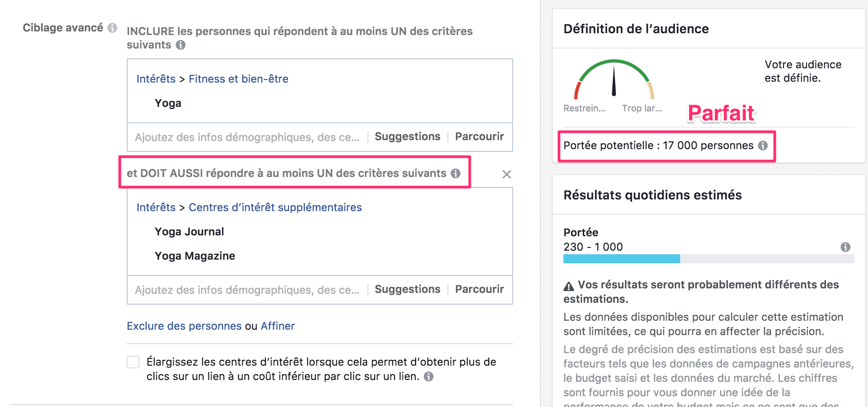
Task: Open Parcourir in the first targeting box
Action: [479, 137]
